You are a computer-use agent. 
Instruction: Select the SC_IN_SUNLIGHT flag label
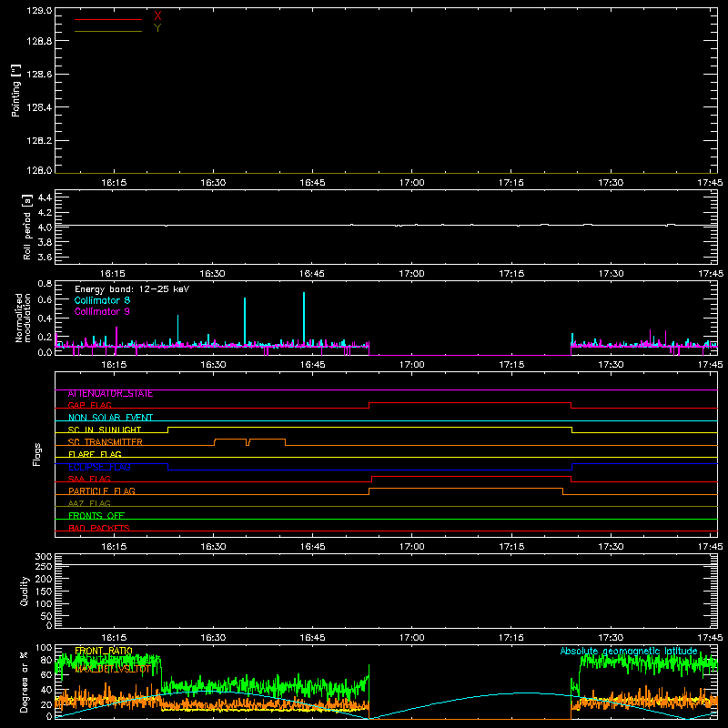pos(105,430)
